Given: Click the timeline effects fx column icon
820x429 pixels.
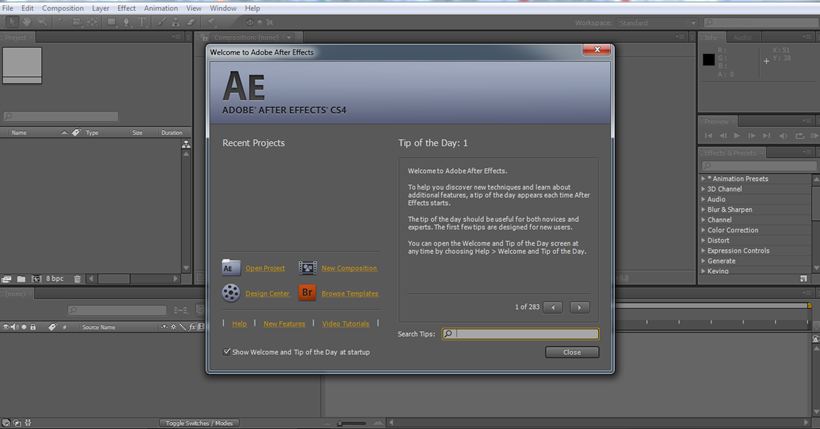Looking at the screenshot, I should click(192, 327).
